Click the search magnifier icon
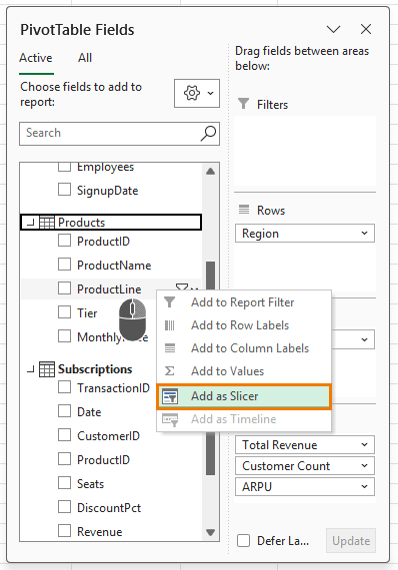Viewport: 398px width, 570px height. click(209, 133)
